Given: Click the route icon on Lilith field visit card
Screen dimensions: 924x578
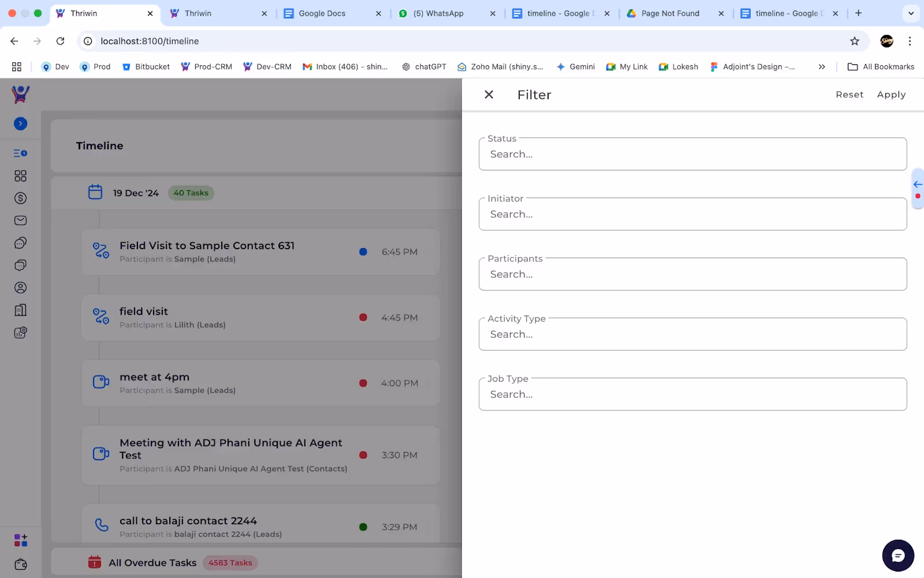Looking at the screenshot, I should click(101, 316).
